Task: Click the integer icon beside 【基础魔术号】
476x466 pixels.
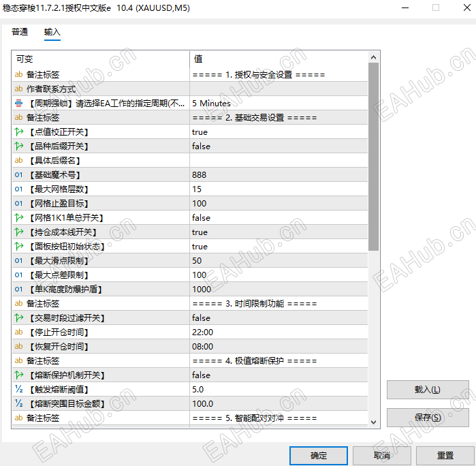Action: point(18,174)
